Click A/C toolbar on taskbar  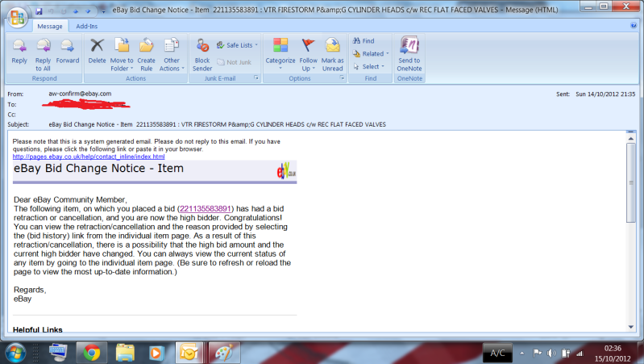coord(497,353)
